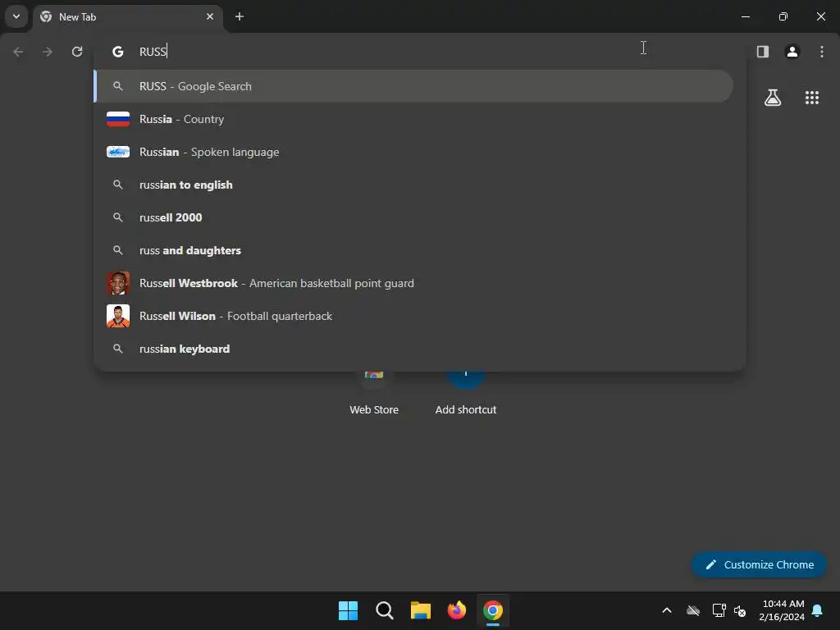Select Russian - Spoken language suggestion
The width and height of the screenshot is (840, 630).
[x=413, y=152]
